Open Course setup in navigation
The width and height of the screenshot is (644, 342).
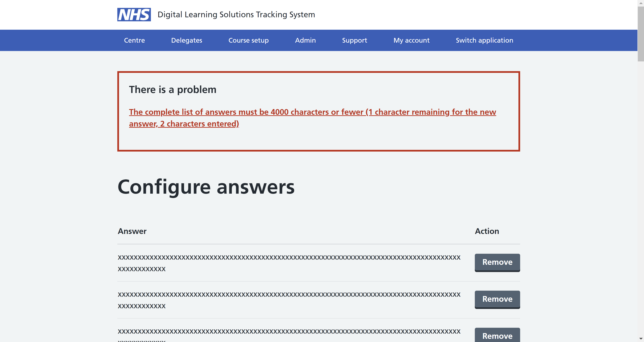pyautogui.click(x=248, y=40)
